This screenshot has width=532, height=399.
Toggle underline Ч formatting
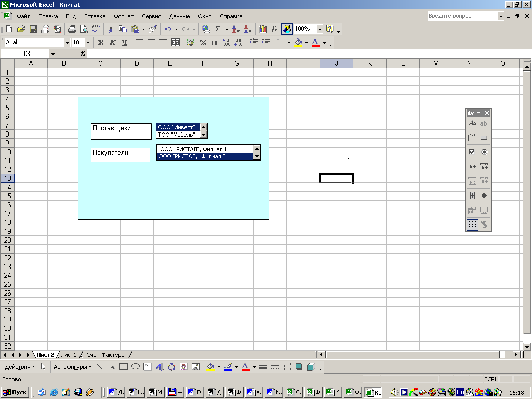[125, 43]
